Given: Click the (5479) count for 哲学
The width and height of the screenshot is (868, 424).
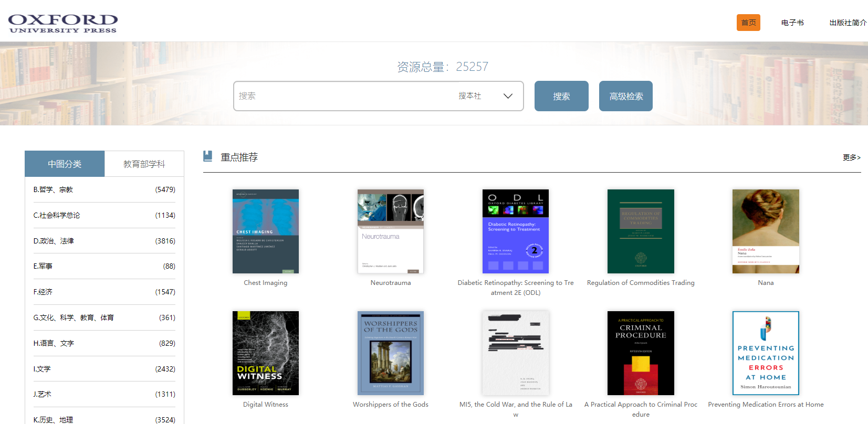Looking at the screenshot, I should (165, 189).
